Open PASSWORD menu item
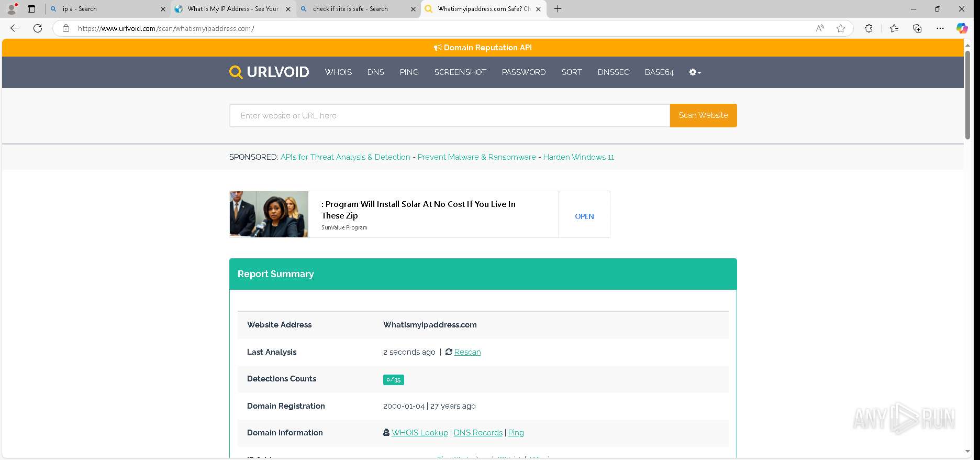This screenshot has width=980, height=460. point(524,72)
